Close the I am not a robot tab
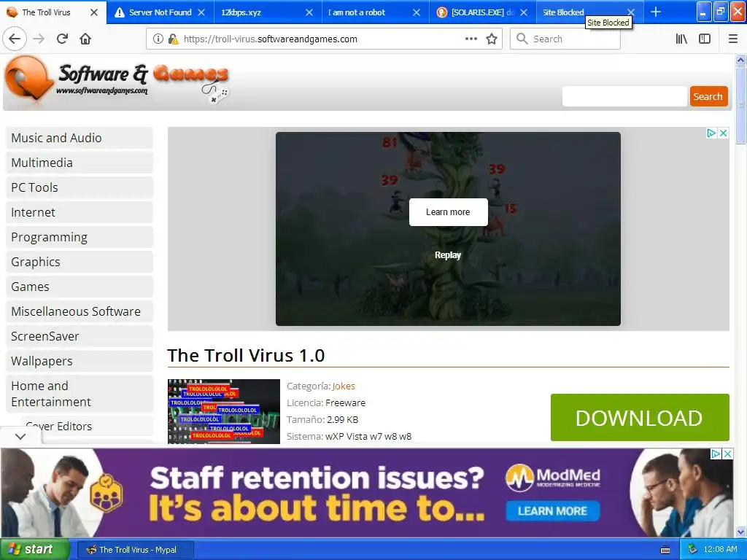The width and height of the screenshot is (747, 560). [x=417, y=12]
